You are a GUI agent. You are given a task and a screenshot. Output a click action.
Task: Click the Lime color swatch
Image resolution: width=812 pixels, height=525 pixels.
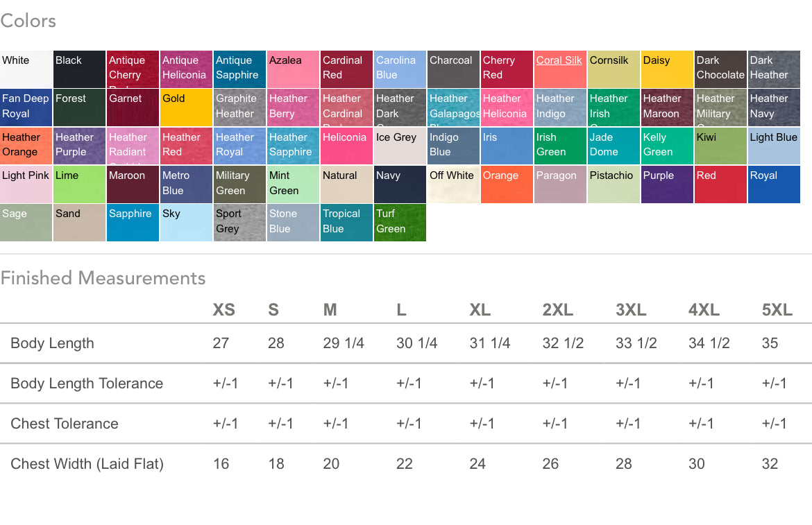tap(79, 184)
